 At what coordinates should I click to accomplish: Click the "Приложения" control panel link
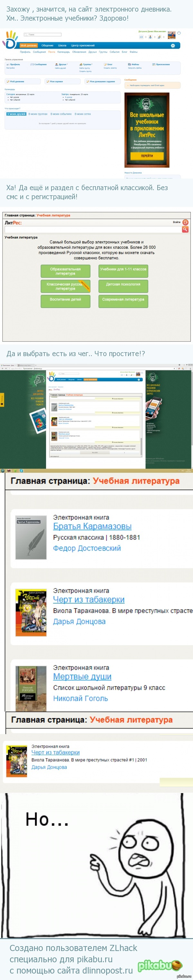click(163, 65)
